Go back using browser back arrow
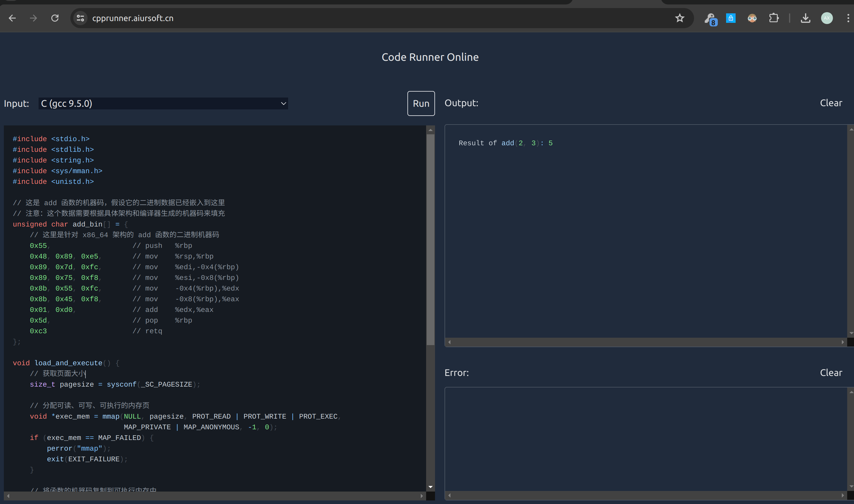This screenshot has width=854, height=504. (x=12, y=18)
